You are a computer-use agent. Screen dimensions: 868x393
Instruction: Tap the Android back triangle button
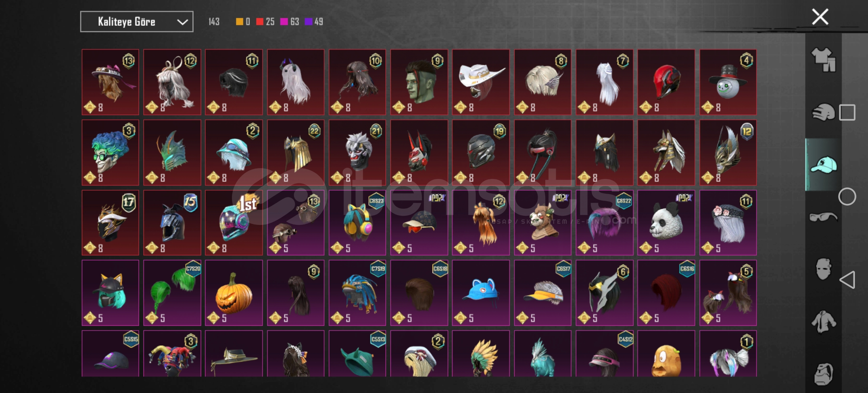(847, 280)
